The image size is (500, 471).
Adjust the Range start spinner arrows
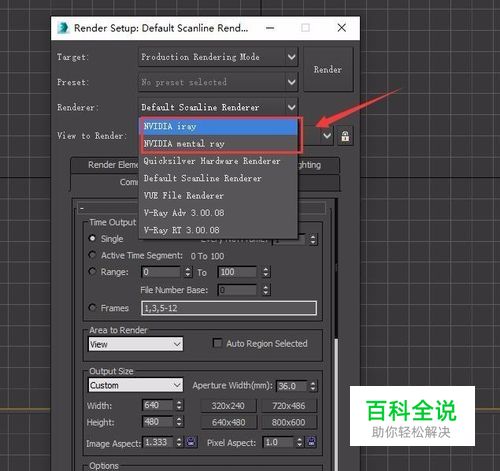(x=188, y=272)
